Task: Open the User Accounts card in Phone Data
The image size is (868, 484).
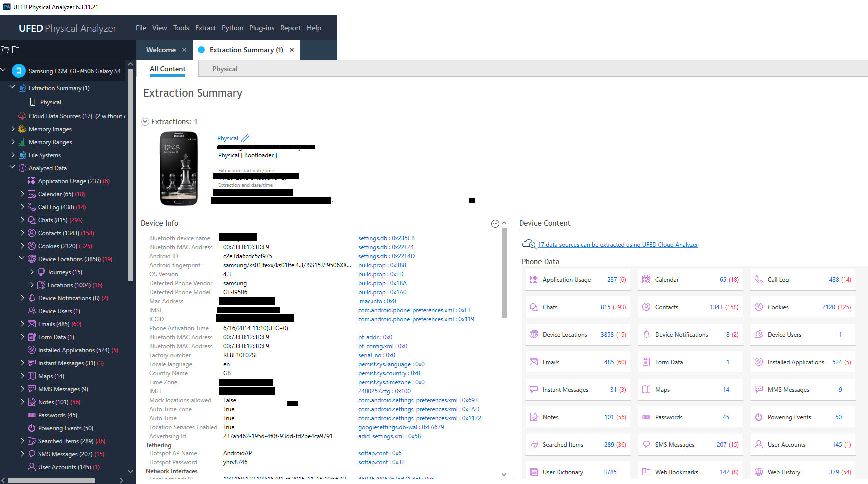Action: tap(803, 445)
